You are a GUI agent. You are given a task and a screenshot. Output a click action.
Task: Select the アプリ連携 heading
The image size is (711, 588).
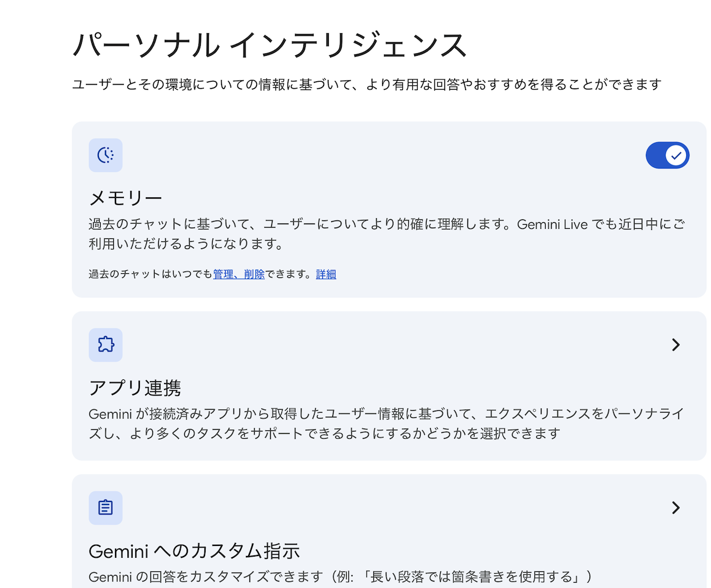pos(134,388)
